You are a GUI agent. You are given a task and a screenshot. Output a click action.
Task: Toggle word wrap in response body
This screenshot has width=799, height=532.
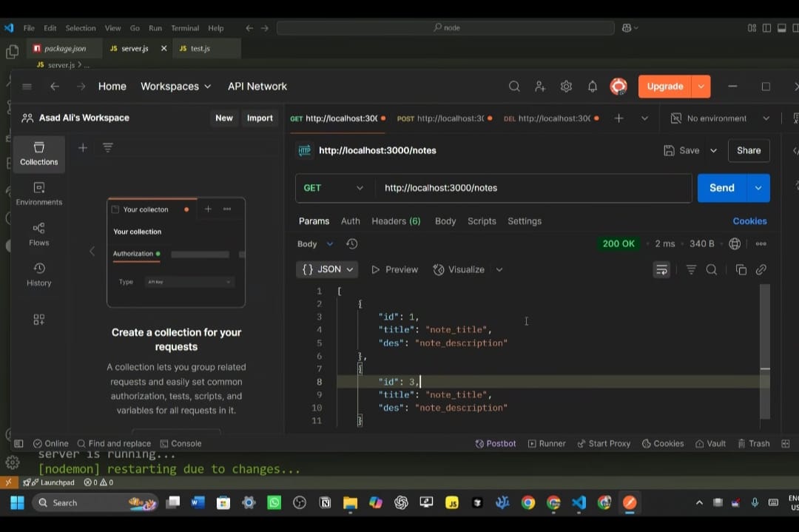(661, 269)
